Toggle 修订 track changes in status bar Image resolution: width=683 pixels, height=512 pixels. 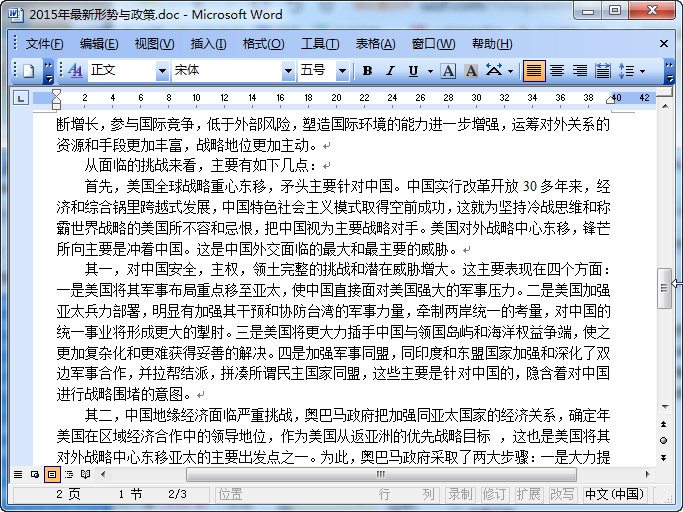click(494, 494)
